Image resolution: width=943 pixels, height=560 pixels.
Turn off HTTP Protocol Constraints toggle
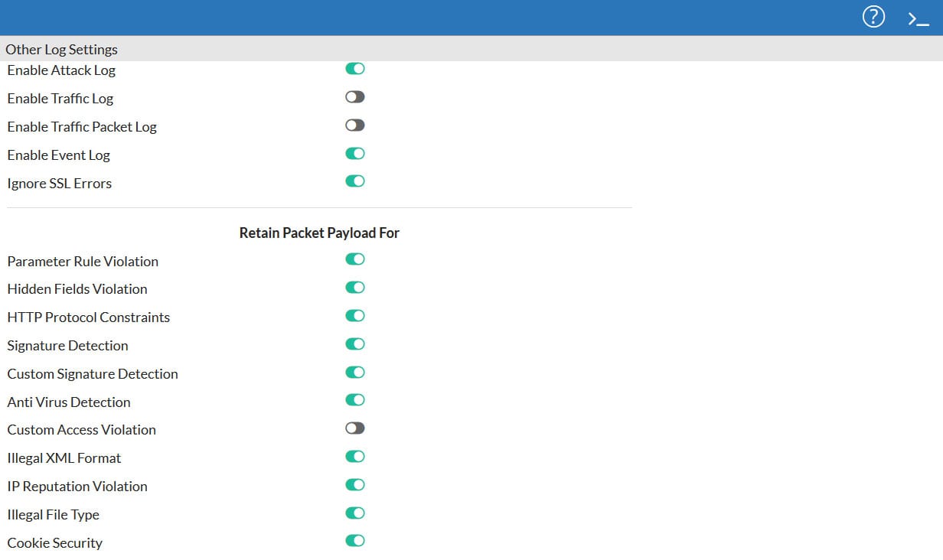tap(354, 316)
